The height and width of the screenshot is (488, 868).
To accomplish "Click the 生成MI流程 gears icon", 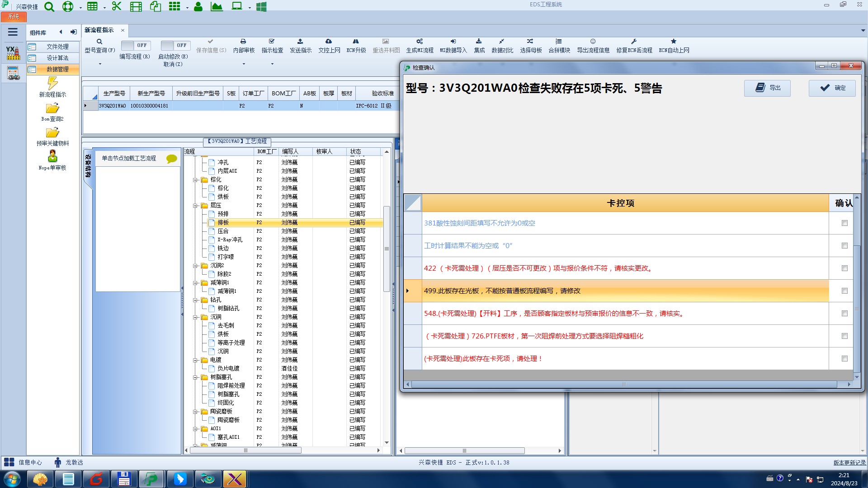I will [x=420, y=42].
